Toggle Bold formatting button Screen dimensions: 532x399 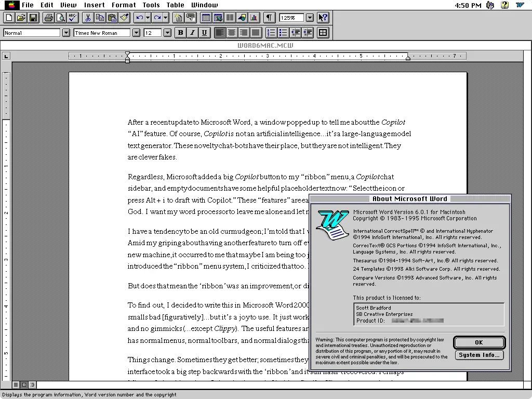(180, 33)
